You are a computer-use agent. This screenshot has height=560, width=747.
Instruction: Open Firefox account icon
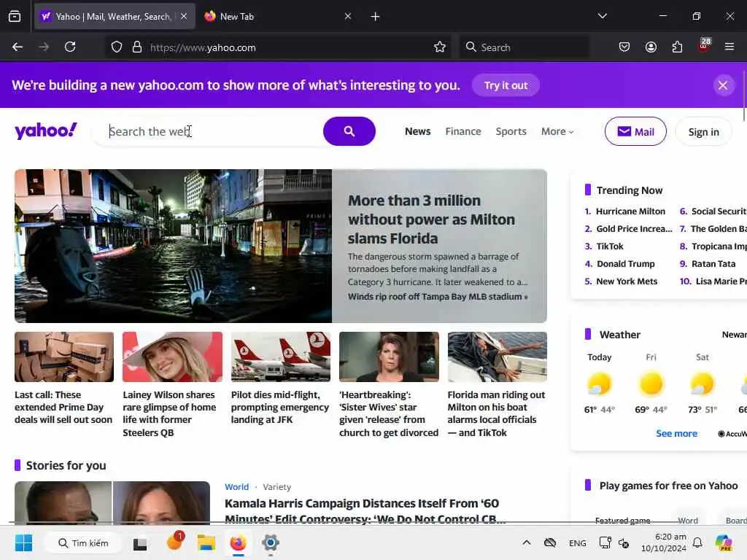click(651, 47)
